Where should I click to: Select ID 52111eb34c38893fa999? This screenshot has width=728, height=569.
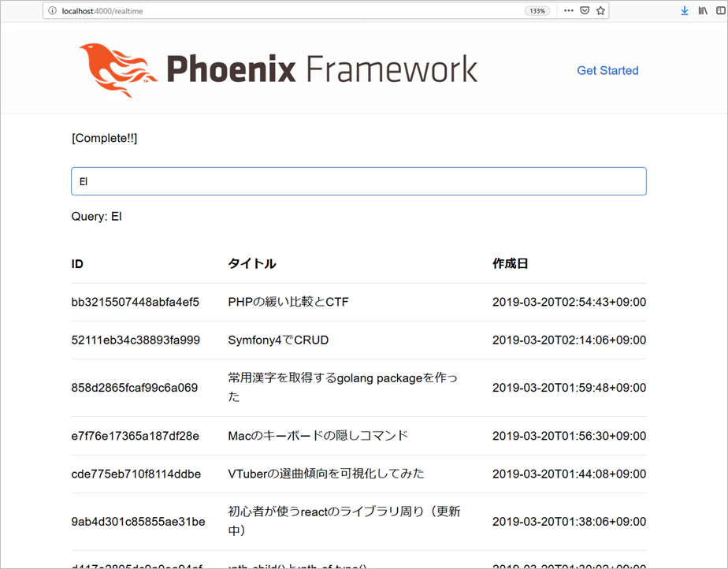136,340
